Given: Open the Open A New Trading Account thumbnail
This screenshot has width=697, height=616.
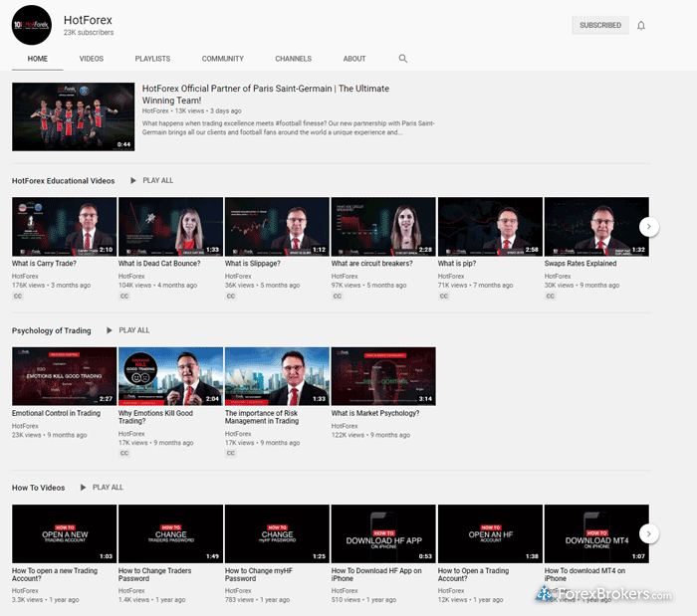Looking at the screenshot, I should 64,533.
